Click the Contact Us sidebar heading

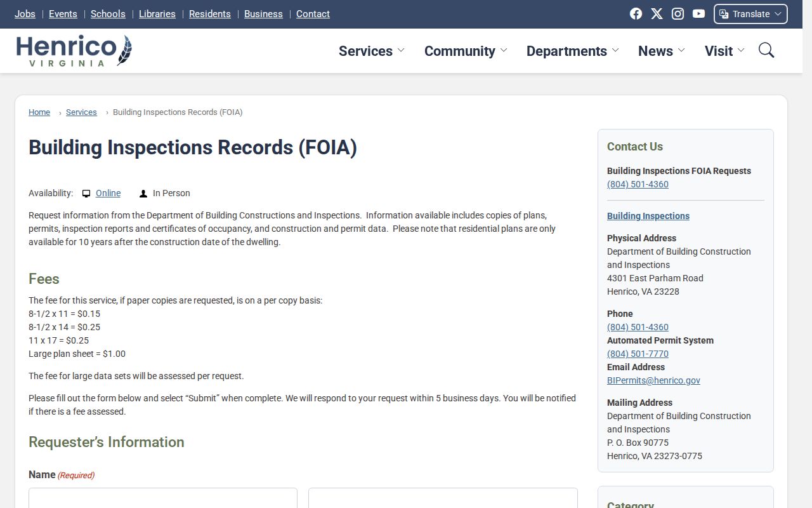(x=635, y=147)
